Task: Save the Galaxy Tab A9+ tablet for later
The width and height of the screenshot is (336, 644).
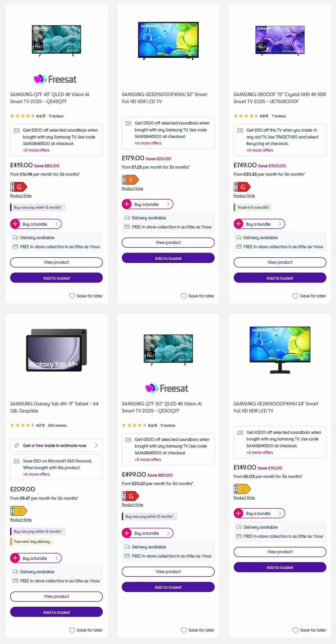Action: coord(86,630)
